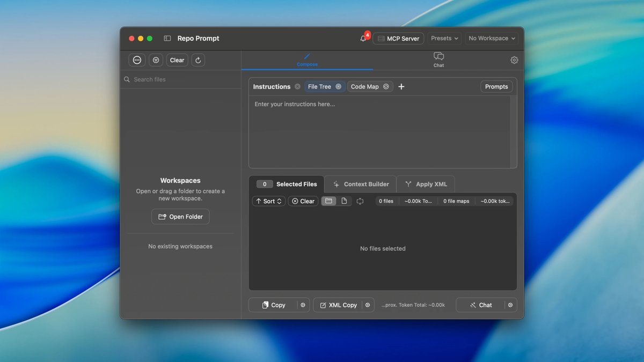Open XML Copy options via its gear icon

[x=368, y=305]
